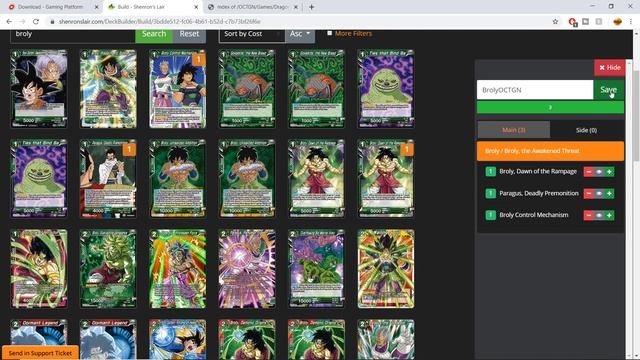Remove one Broly Control Mechanism copy

(x=589, y=215)
